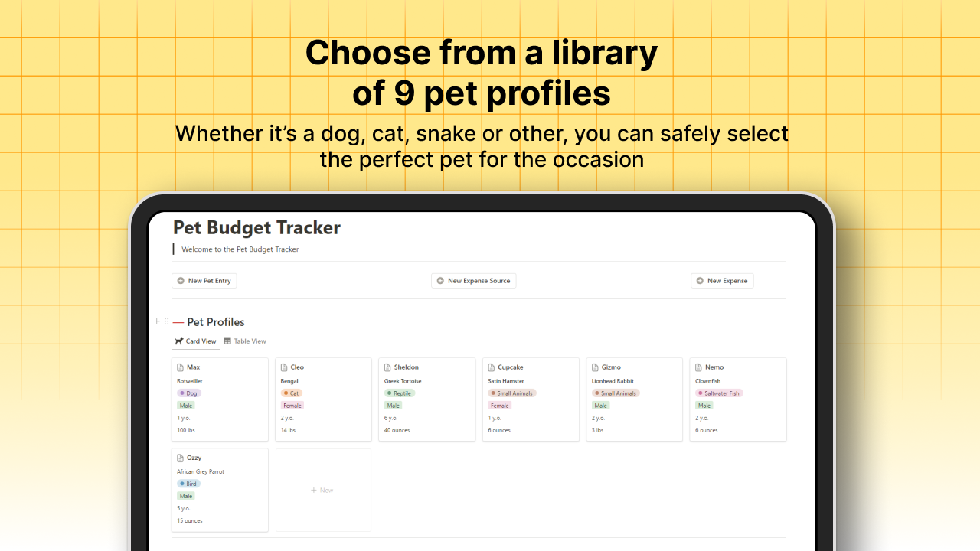The height and width of the screenshot is (551, 980).
Task: Click the page icon on Ozzy's card
Action: 181,457
